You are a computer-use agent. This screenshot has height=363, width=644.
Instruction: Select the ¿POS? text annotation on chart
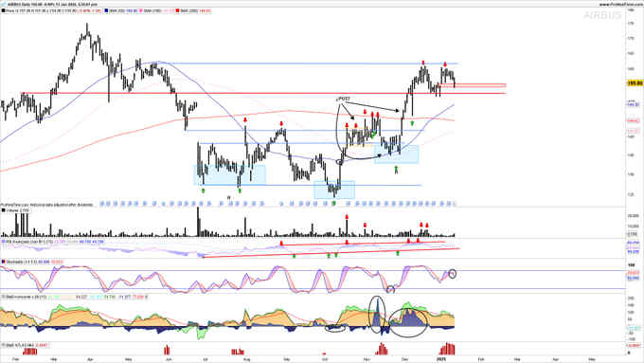point(343,100)
